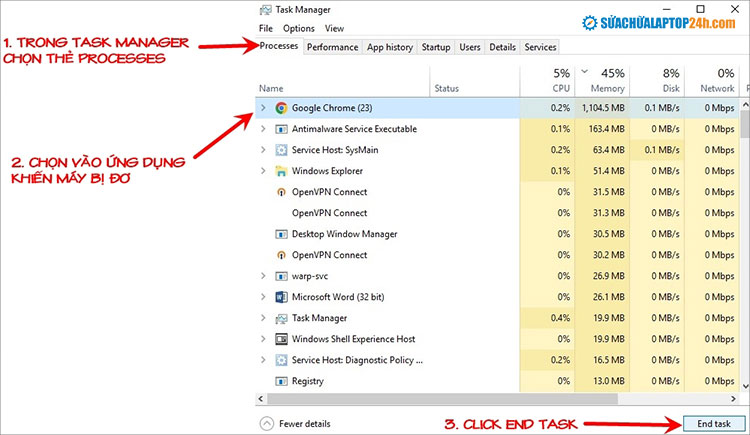
Task: Switch to the Details tab
Action: (502, 47)
